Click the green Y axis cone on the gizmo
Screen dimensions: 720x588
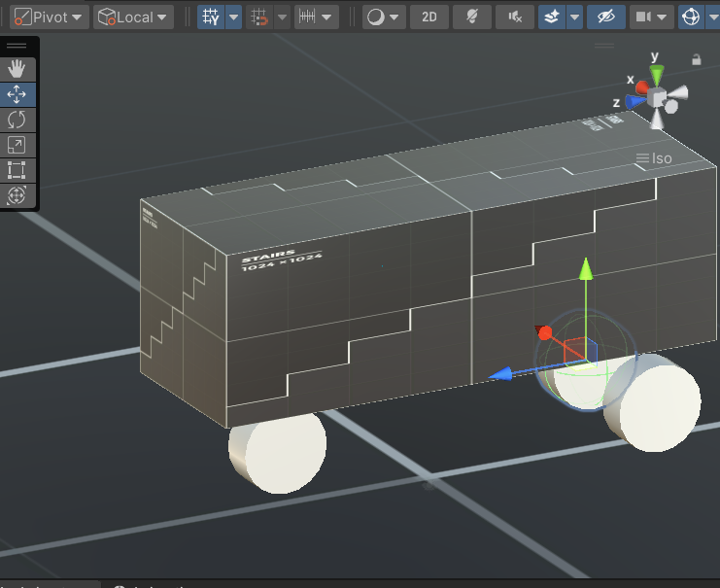(657, 75)
